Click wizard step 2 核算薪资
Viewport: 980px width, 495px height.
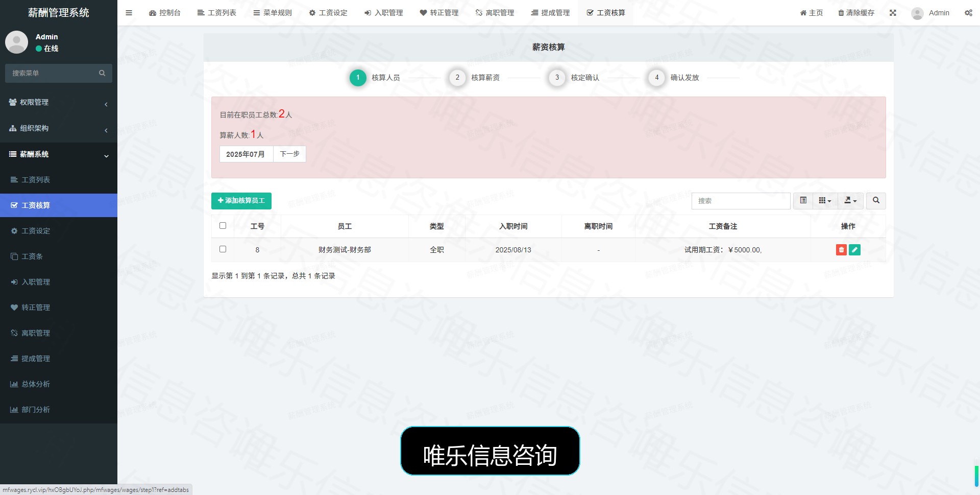tap(474, 78)
